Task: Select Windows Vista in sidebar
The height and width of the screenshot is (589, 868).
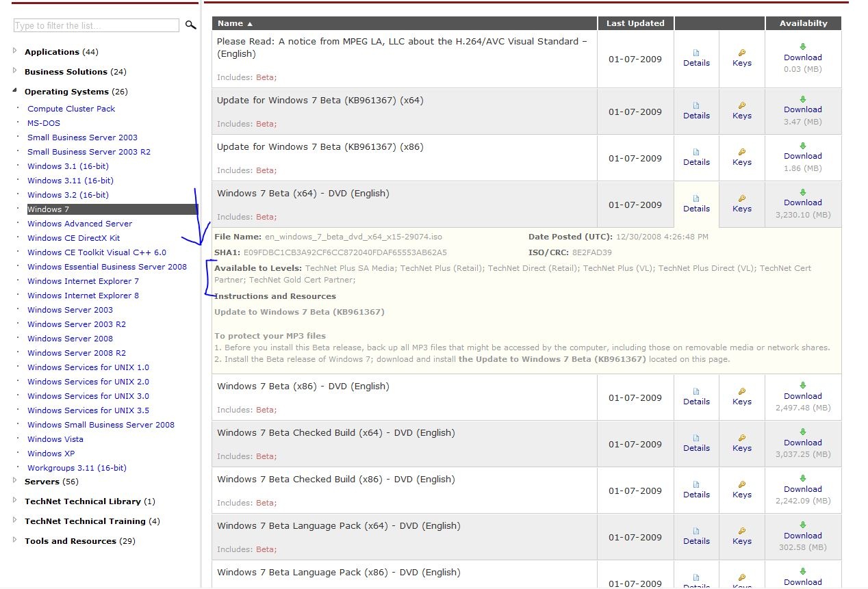Action: click(x=55, y=439)
